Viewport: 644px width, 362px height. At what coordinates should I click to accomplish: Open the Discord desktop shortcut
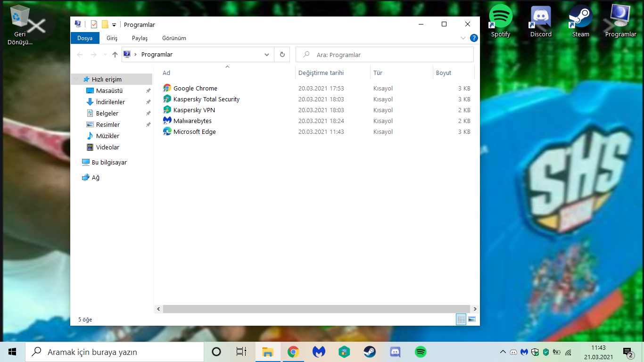click(541, 21)
